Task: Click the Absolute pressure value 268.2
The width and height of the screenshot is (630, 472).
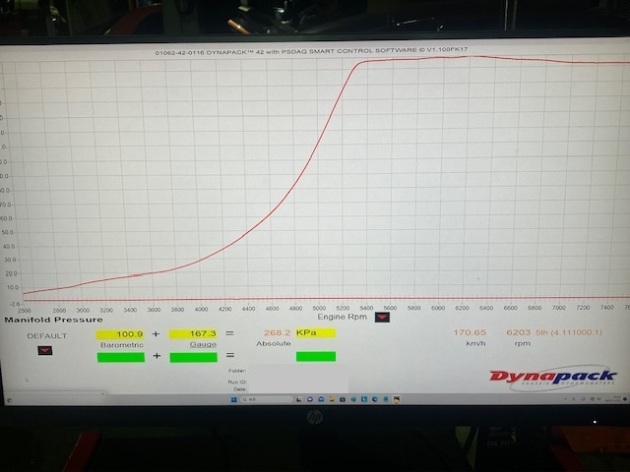Action: pos(277,335)
